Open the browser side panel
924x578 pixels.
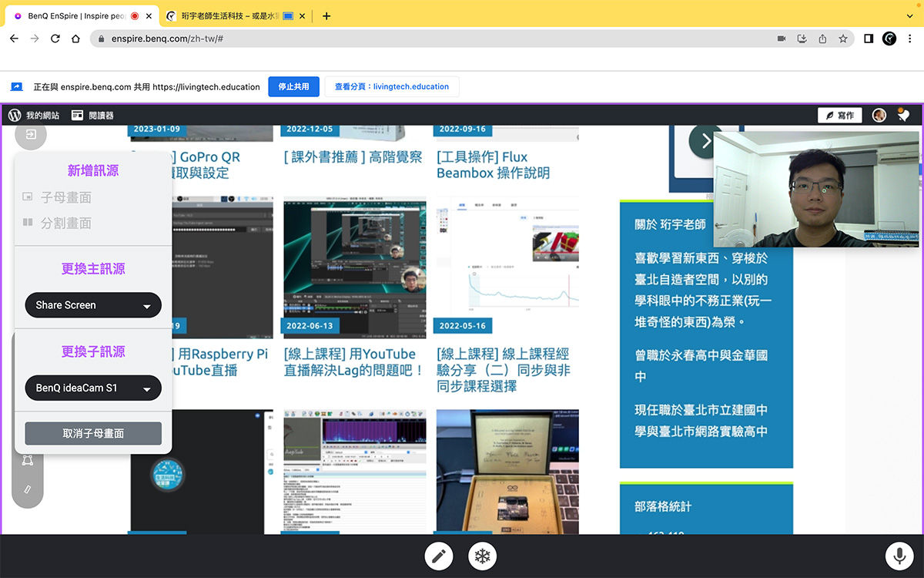click(869, 39)
